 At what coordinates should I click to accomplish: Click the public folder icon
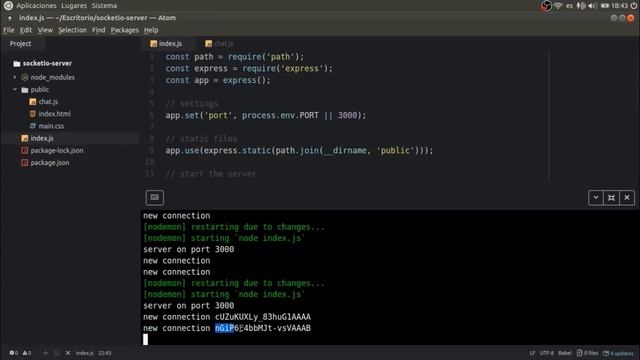[25, 89]
